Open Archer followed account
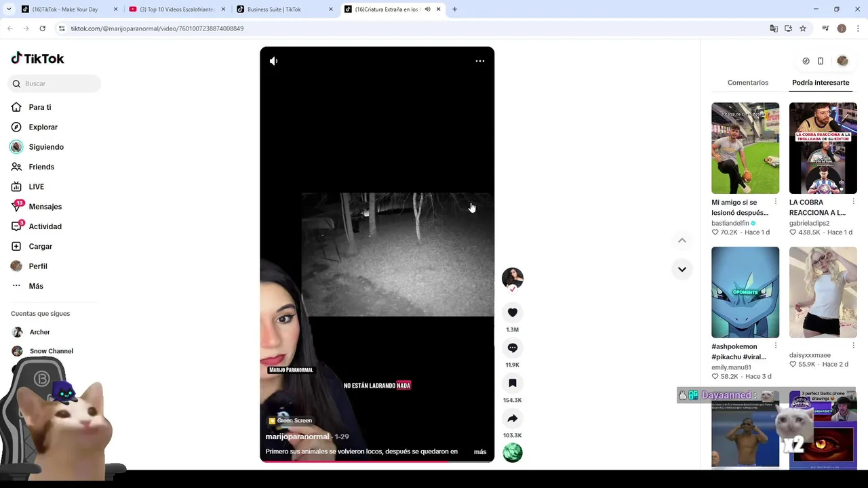 coord(39,332)
